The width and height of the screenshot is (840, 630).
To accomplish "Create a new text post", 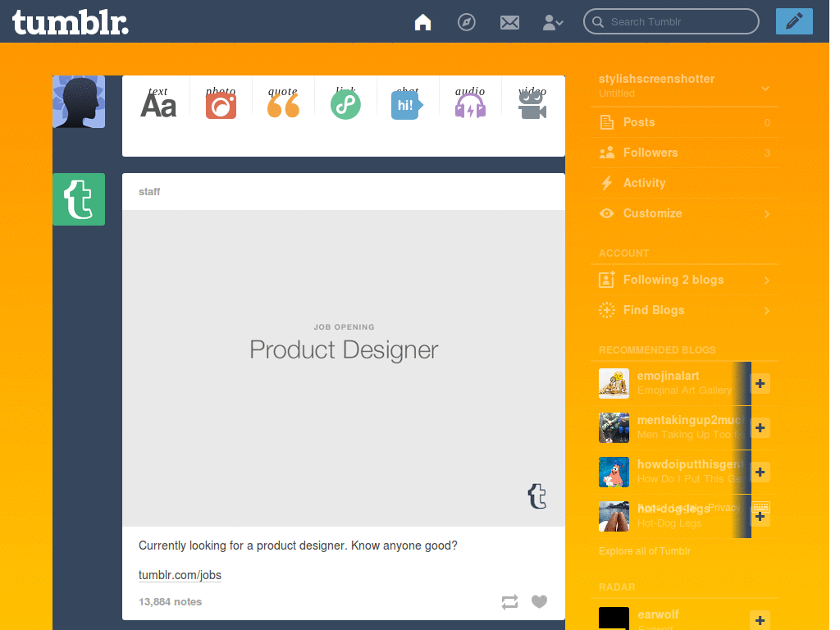I will click(158, 103).
